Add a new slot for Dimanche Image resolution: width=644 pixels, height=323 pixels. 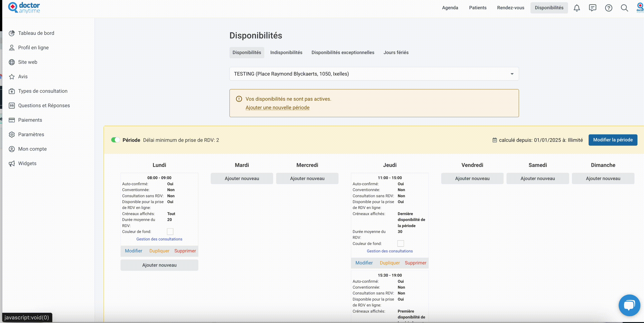click(x=603, y=178)
